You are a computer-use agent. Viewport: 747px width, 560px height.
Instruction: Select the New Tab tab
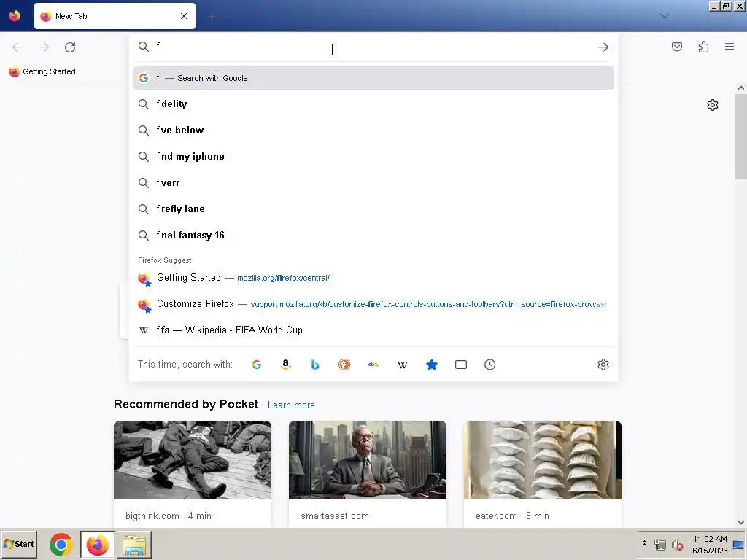[x=115, y=16]
